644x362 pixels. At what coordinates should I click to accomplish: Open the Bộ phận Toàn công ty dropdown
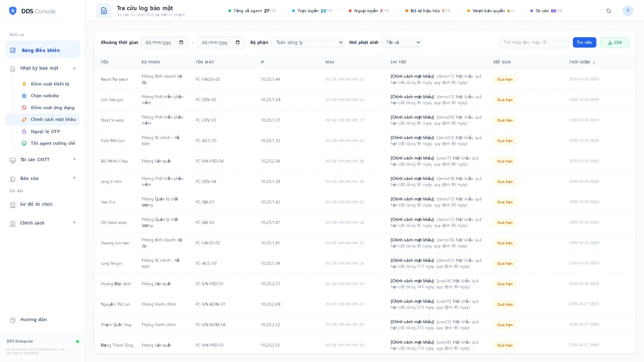(x=307, y=43)
